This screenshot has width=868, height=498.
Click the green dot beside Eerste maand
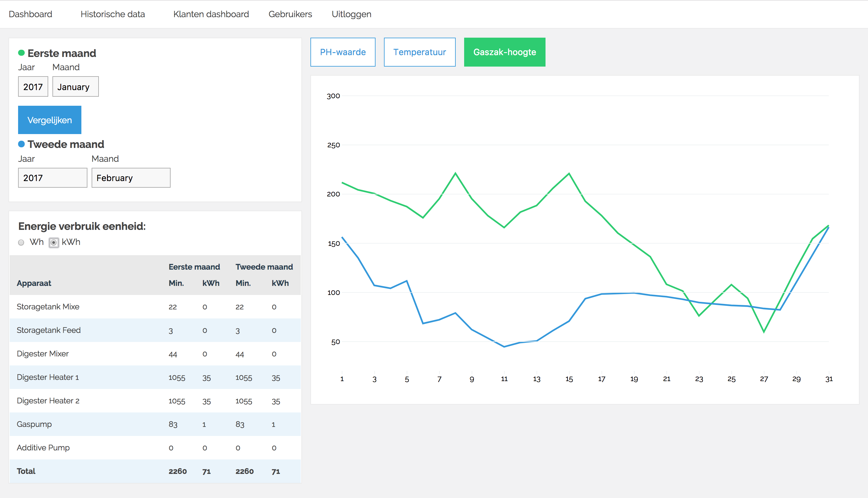pos(21,53)
